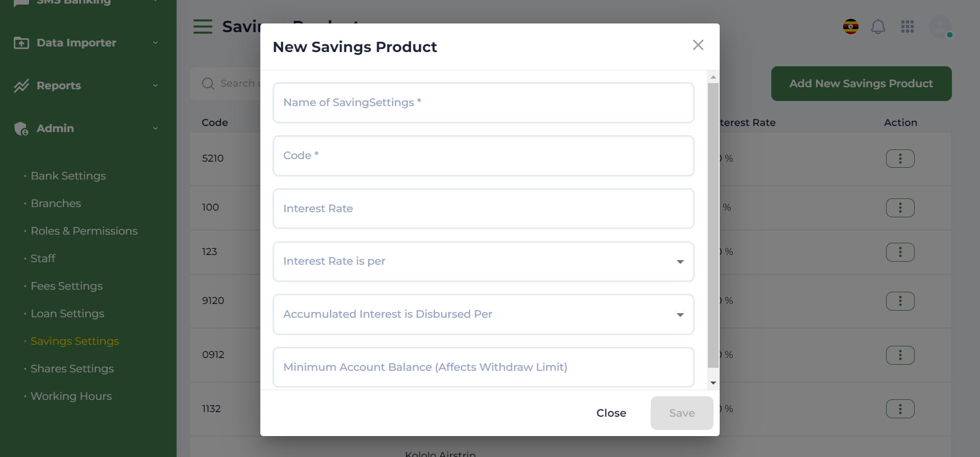This screenshot has height=457, width=980.
Task: Open action menu for code 1132 row
Action: point(900,409)
